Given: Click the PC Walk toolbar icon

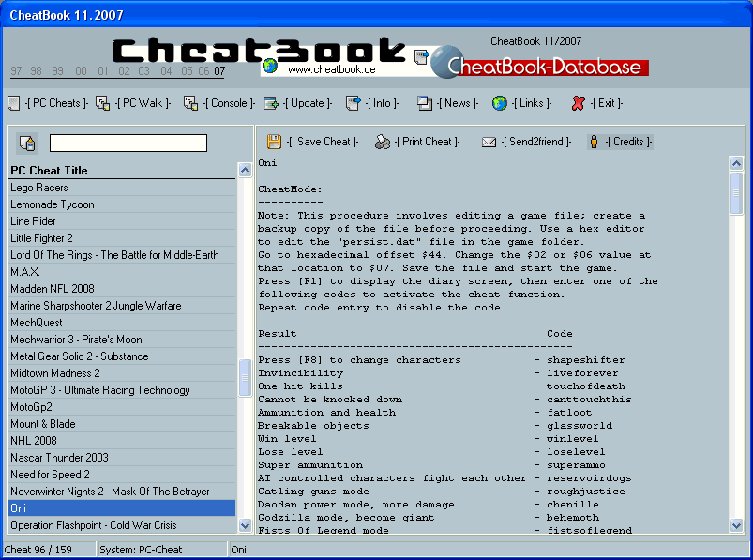Looking at the screenshot, I should pos(102,103).
